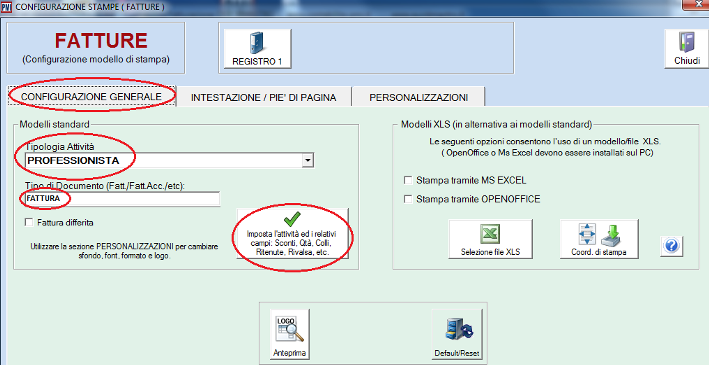Screen dimensions: 709x365
Task: Open Coord. di stampa printer settings
Action: pyautogui.click(x=599, y=239)
